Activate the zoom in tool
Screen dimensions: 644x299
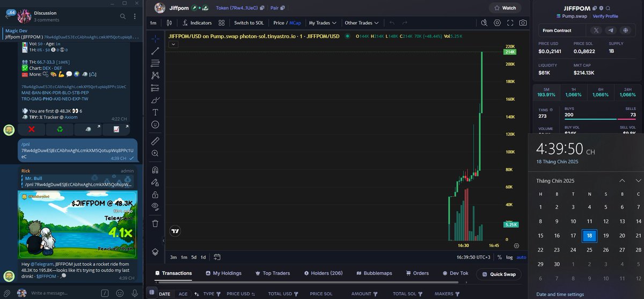pos(155,153)
